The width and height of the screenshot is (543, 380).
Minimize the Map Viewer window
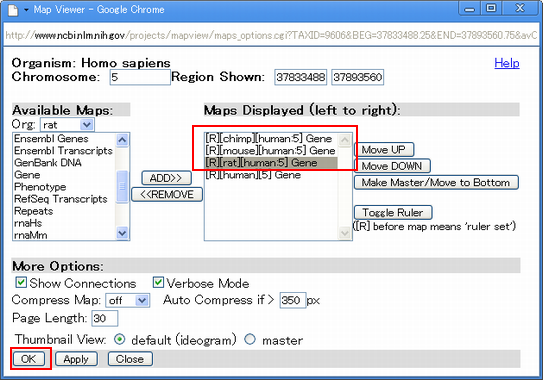[x=469, y=8]
